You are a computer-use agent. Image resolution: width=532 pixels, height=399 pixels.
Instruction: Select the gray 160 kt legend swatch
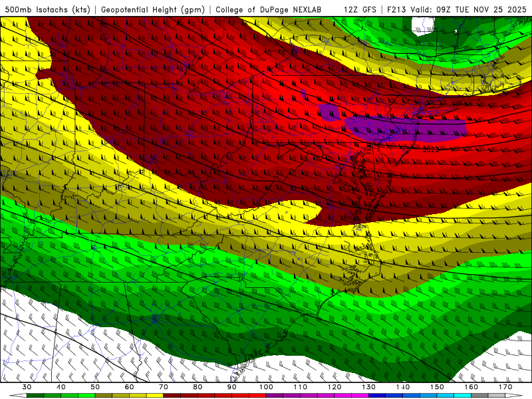coord(479,396)
